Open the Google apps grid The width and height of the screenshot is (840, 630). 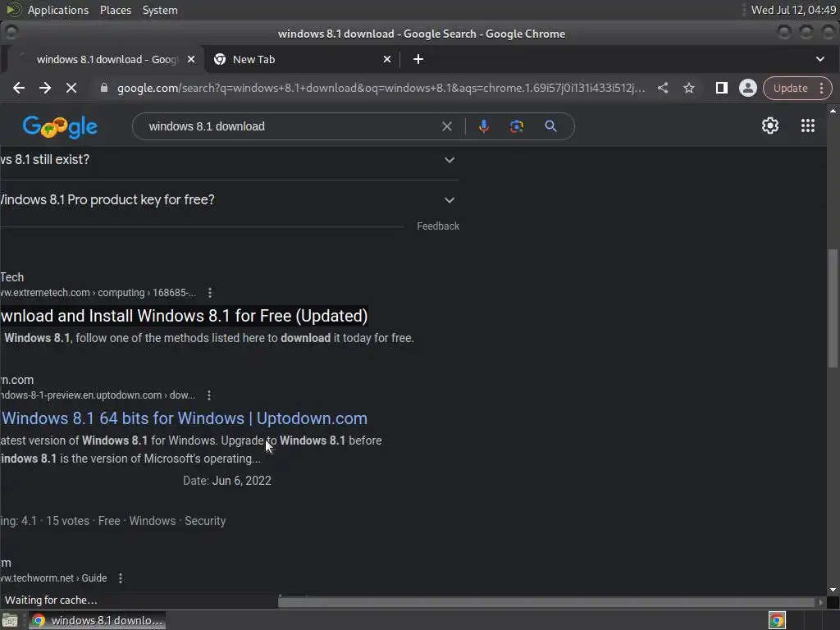(x=808, y=126)
